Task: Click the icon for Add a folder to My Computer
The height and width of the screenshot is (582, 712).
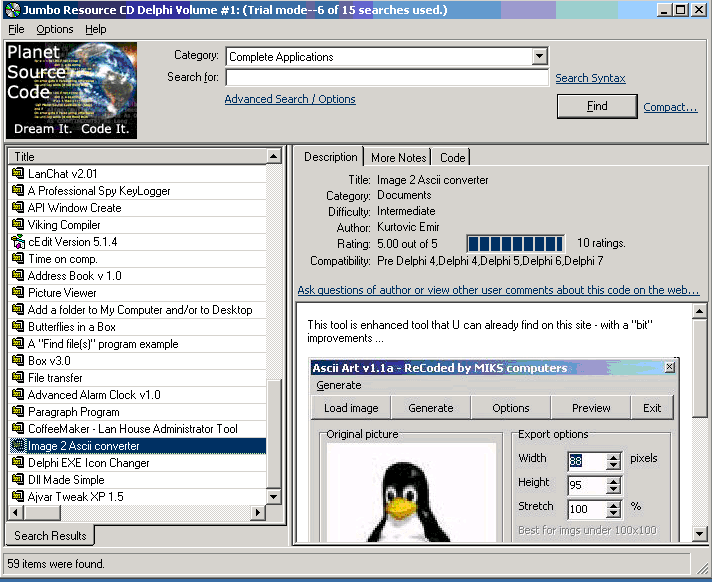Action: [18, 309]
